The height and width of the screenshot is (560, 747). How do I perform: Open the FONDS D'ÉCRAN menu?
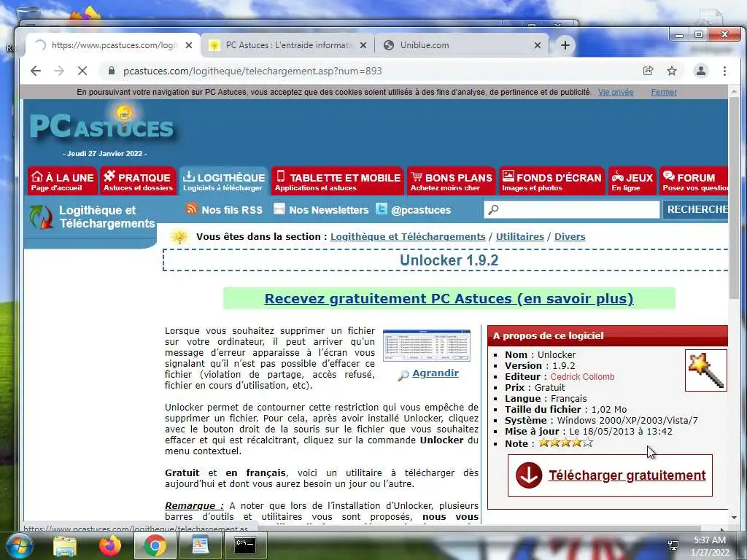551,181
